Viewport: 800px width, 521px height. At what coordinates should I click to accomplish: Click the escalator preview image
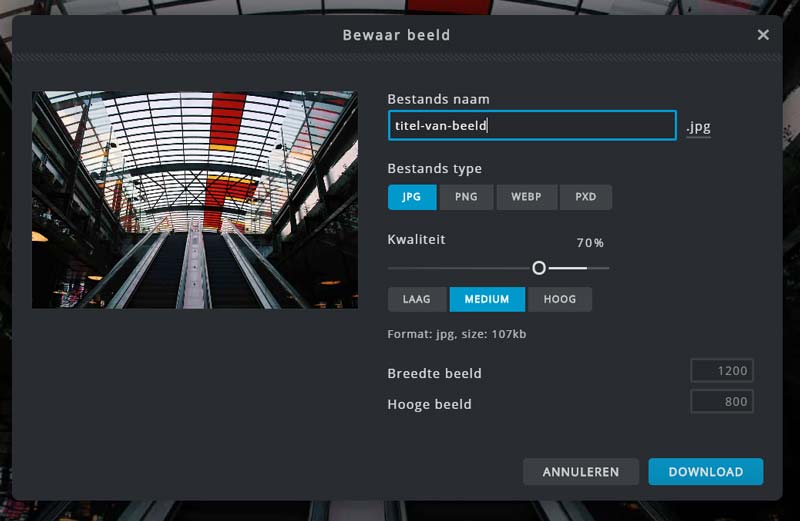195,200
